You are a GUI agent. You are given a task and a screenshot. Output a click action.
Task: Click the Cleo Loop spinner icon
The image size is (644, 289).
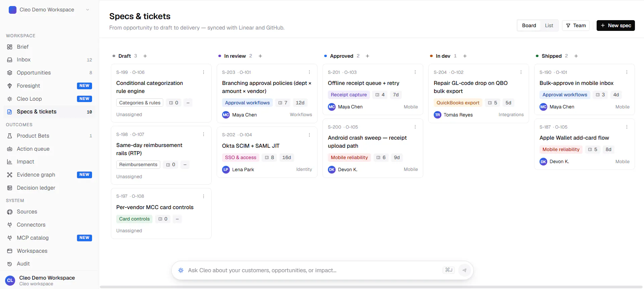[x=10, y=99]
